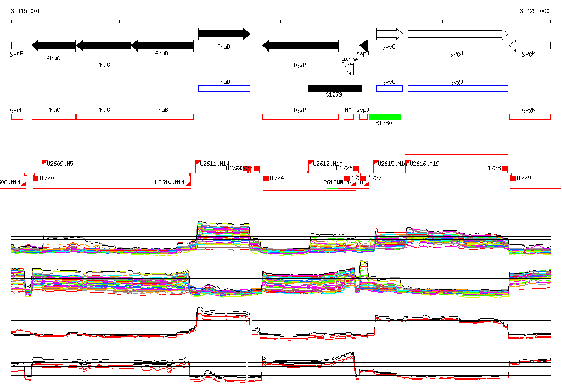562x392 pixels.
Task: Click the black fhuD right-pointing gene arrow
Action: 224,34
